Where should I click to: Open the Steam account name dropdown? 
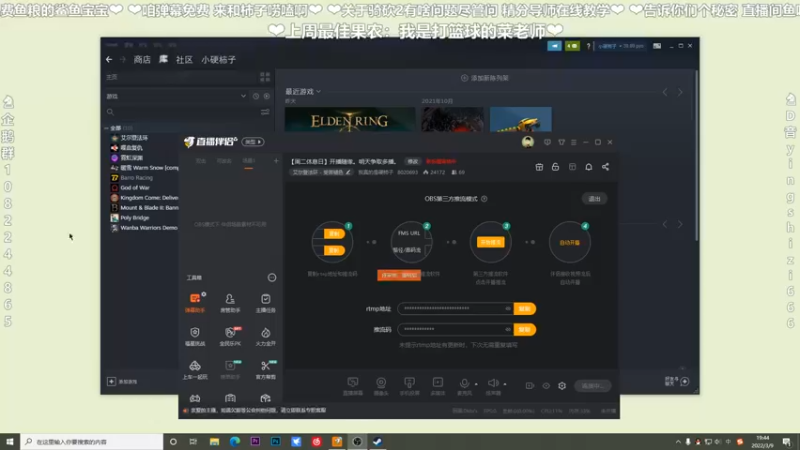tap(620, 46)
